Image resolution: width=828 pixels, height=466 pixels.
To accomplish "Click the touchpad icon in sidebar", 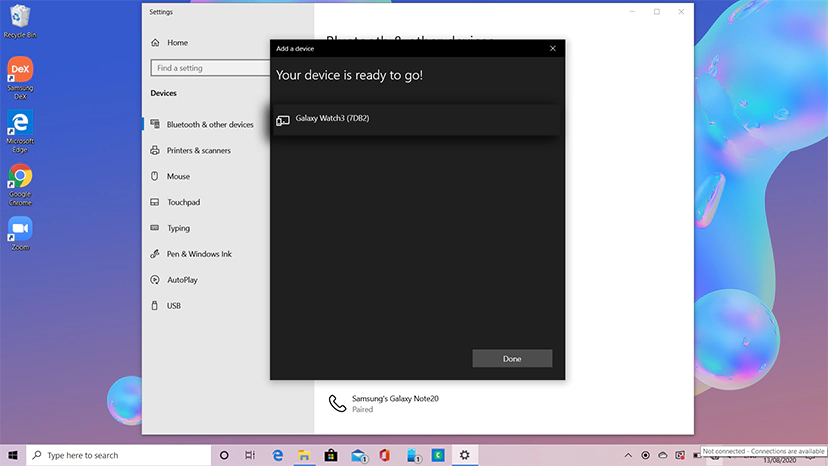I will pyautogui.click(x=155, y=202).
